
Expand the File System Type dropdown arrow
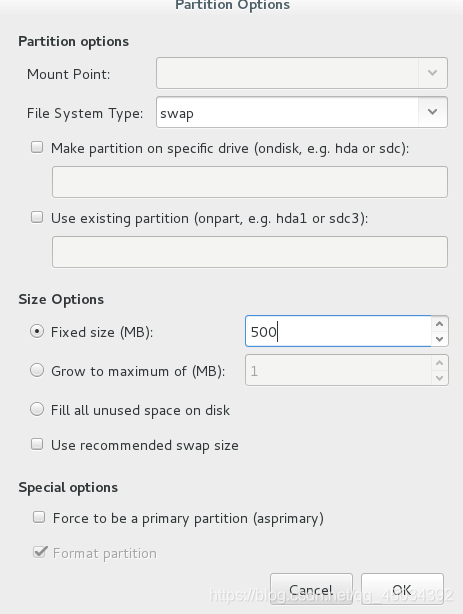click(x=432, y=112)
